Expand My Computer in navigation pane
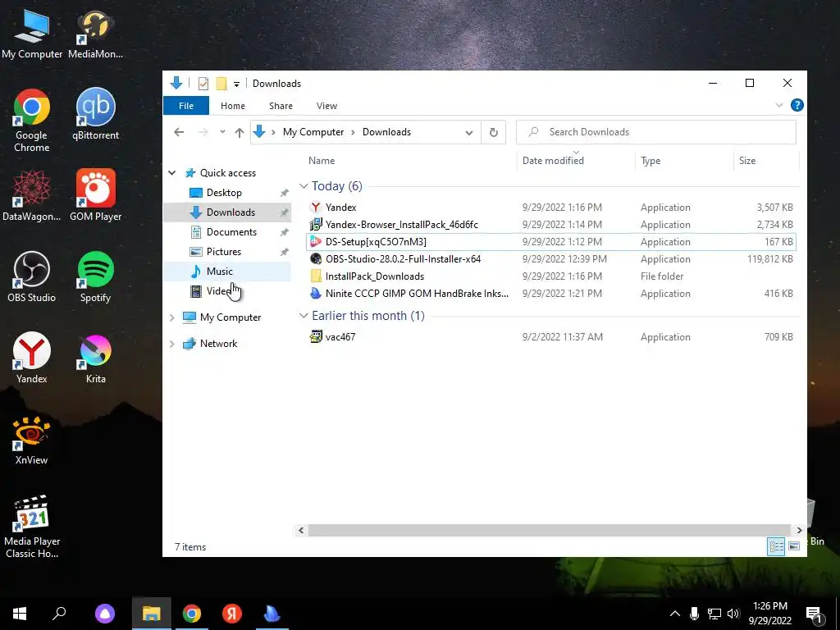Viewport: 840px width, 630px height. click(x=172, y=317)
